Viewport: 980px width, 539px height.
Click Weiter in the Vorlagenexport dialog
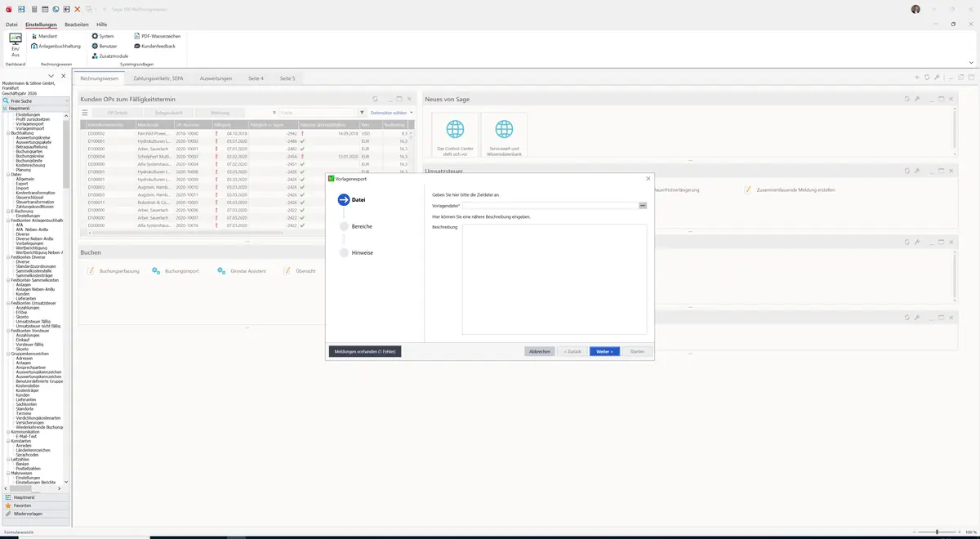tap(604, 351)
